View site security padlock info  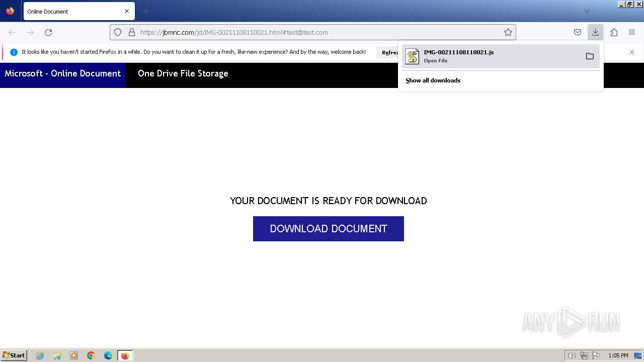[132, 32]
